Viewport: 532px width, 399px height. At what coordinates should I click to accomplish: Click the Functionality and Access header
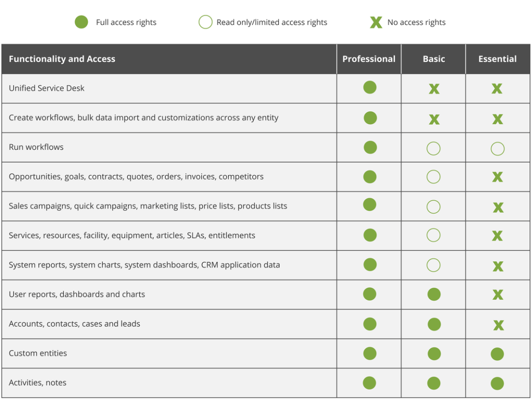(x=62, y=59)
